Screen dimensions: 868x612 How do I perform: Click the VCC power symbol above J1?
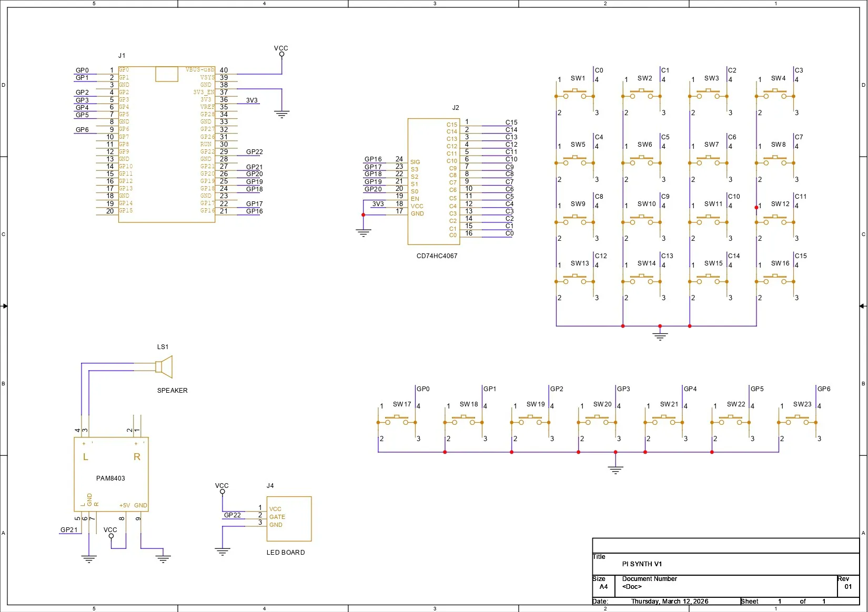pos(281,51)
